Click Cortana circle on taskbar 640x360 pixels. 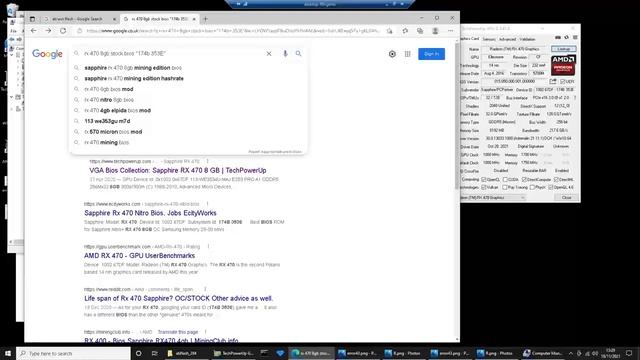click(138, 353)
